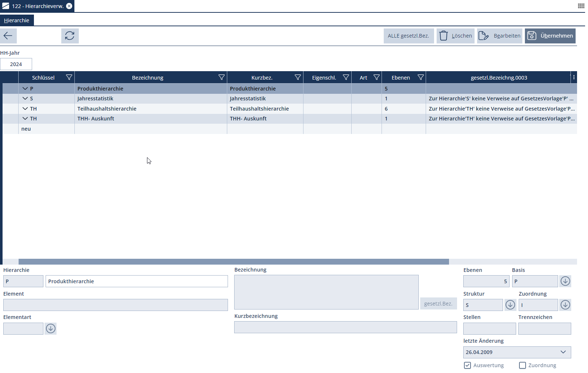Screen dimensions: 588x373
Task: Switch to the 122 - Hierarchieverw. tab
Action: pos(37,6)
